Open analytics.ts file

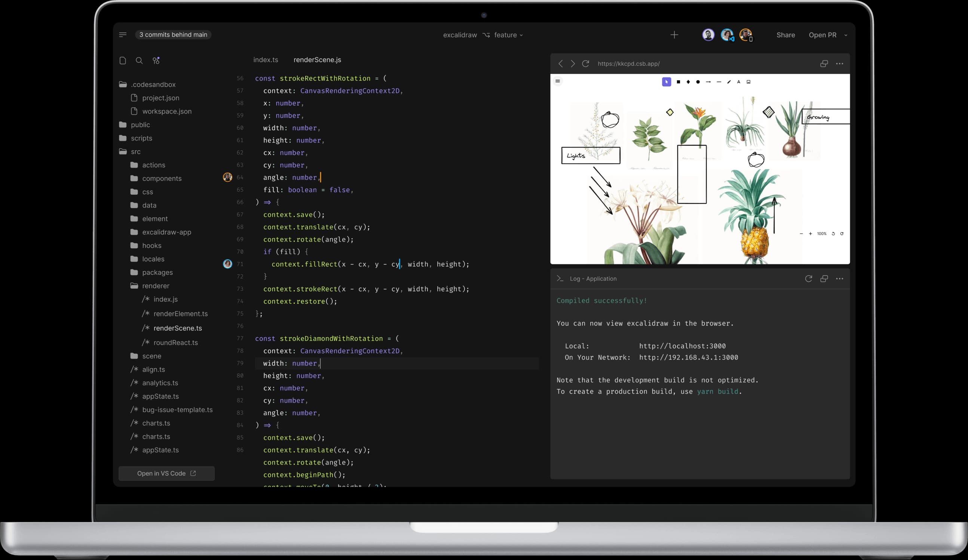(154, 383)
